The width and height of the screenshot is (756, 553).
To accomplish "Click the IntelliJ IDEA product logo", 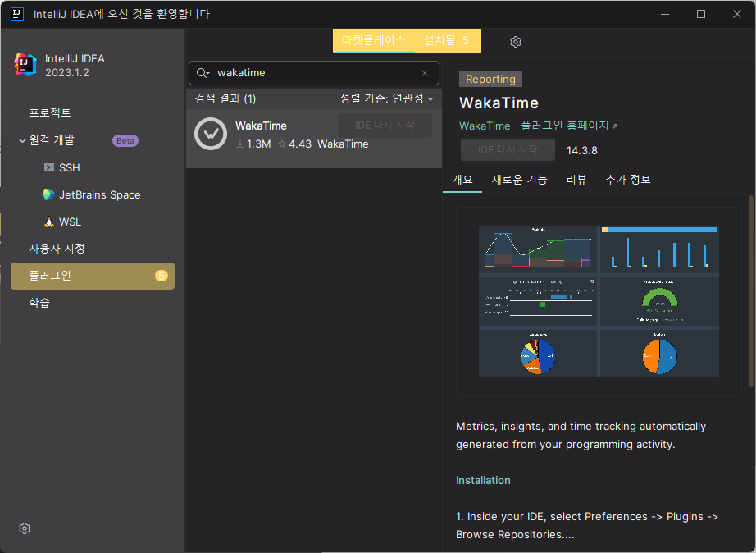I will pyautogui.click(x=25, y=65).
